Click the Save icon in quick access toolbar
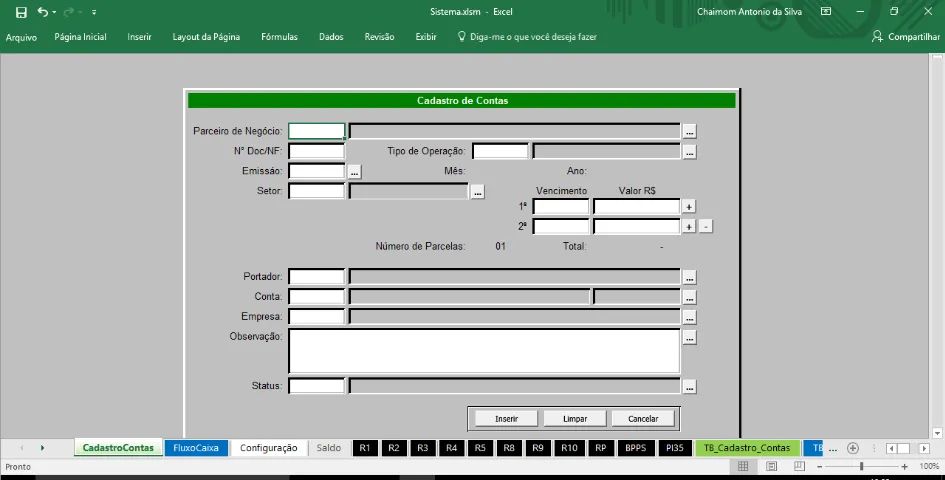Viewport: 945px width, 480px height. pos(21,12)
